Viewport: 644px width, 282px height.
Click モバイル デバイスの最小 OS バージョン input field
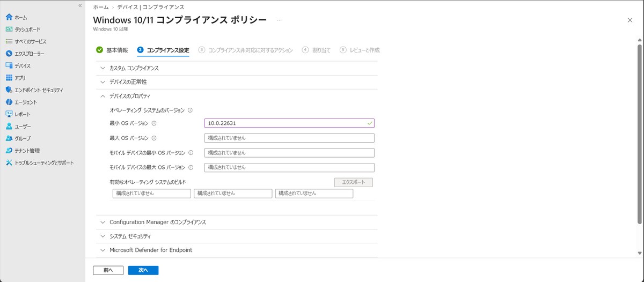pyautogui.click(x=289, y=153)
